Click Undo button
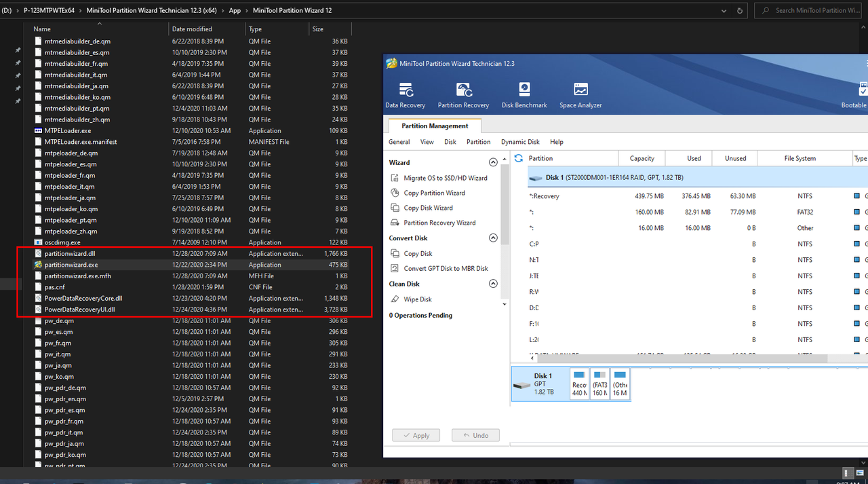The height and width of the screenshot is (484, 868). 475,435
